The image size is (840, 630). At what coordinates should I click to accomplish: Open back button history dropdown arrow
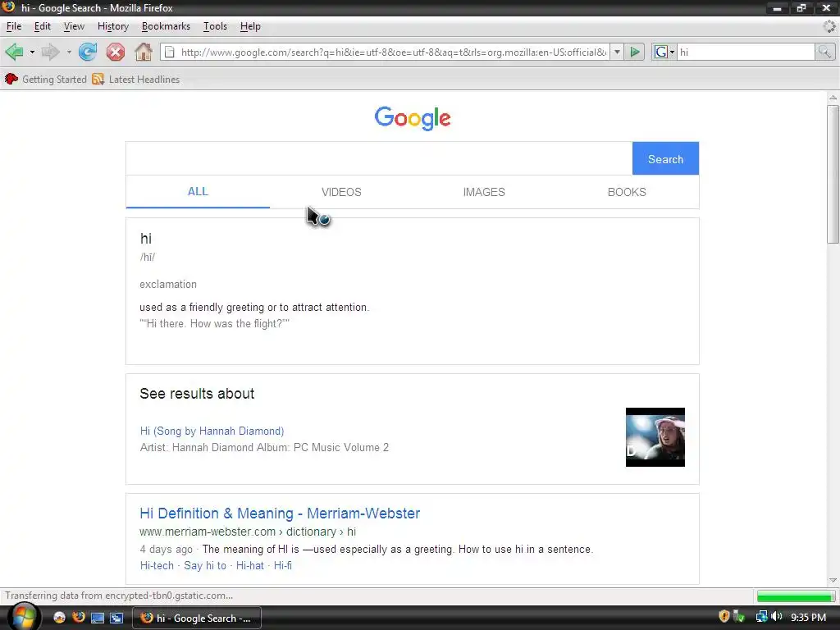point(32,52)
